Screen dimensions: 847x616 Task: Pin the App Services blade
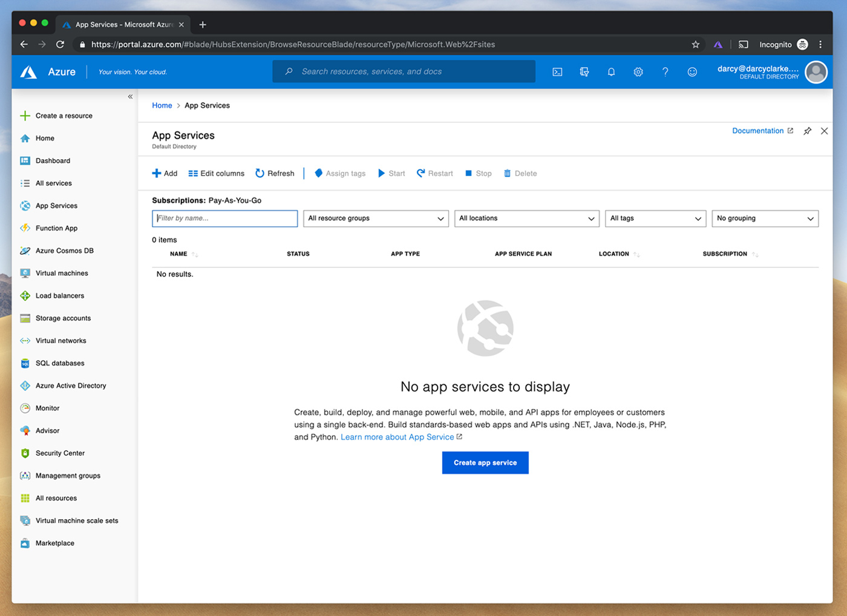point(807,131)
